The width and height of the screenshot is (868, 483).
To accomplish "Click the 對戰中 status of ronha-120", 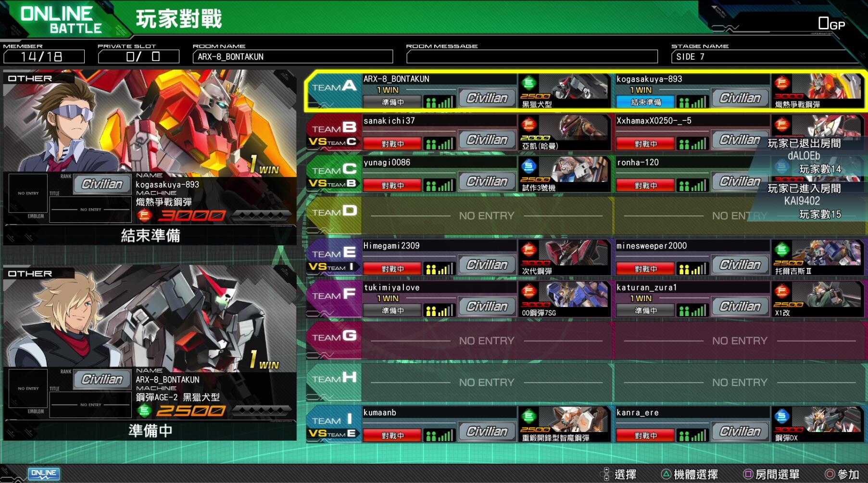I will [x=646, y=186].
